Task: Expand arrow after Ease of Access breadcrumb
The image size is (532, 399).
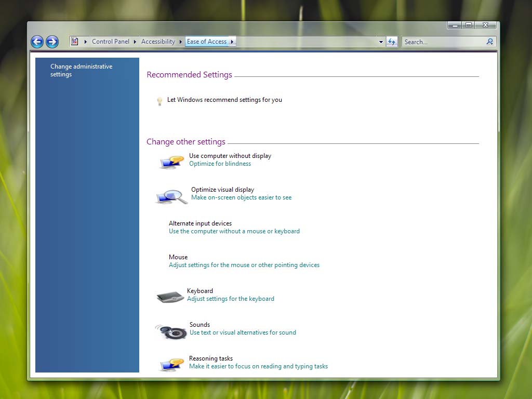Action: click(232, 42)
